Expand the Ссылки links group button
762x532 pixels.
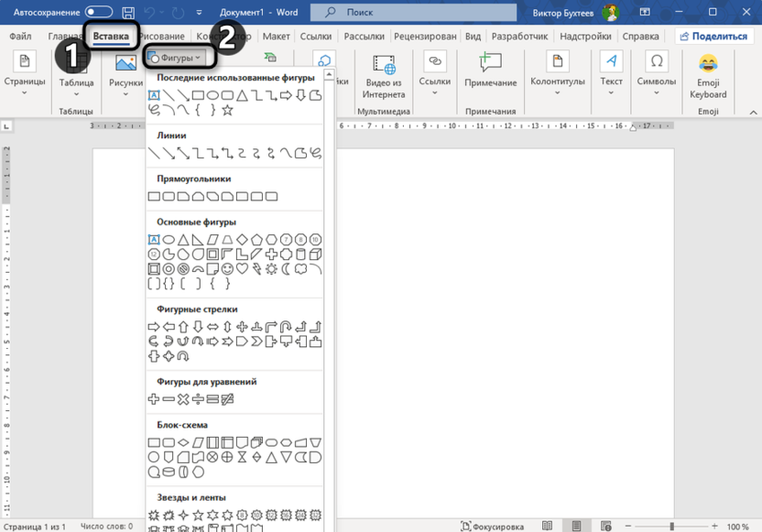coord(435,74)
